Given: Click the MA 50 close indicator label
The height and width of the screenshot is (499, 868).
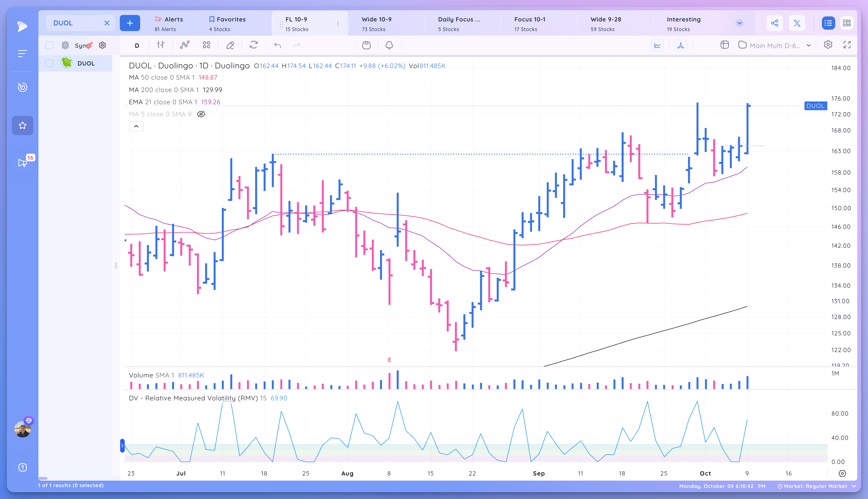Looking at the screenshot, I should 162,77.
